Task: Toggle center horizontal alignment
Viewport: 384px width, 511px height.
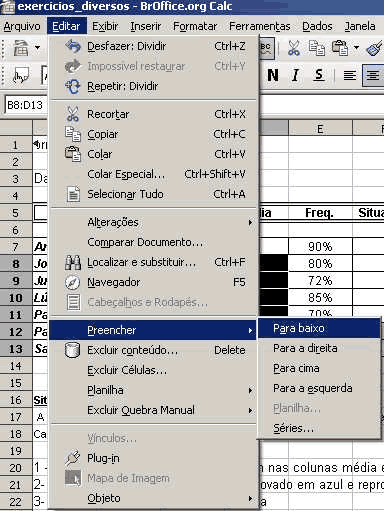Action: 373,76
